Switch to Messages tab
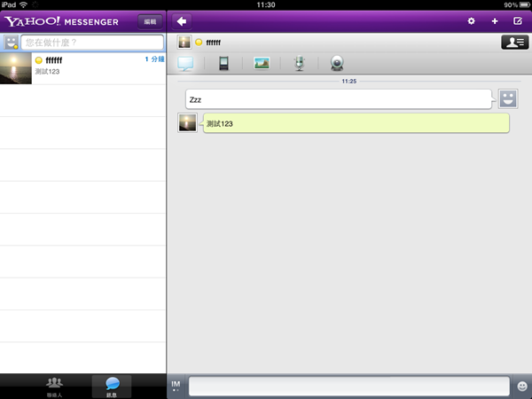Image resolution: width=532 pixels, height=399 pixels. (112, 387)
